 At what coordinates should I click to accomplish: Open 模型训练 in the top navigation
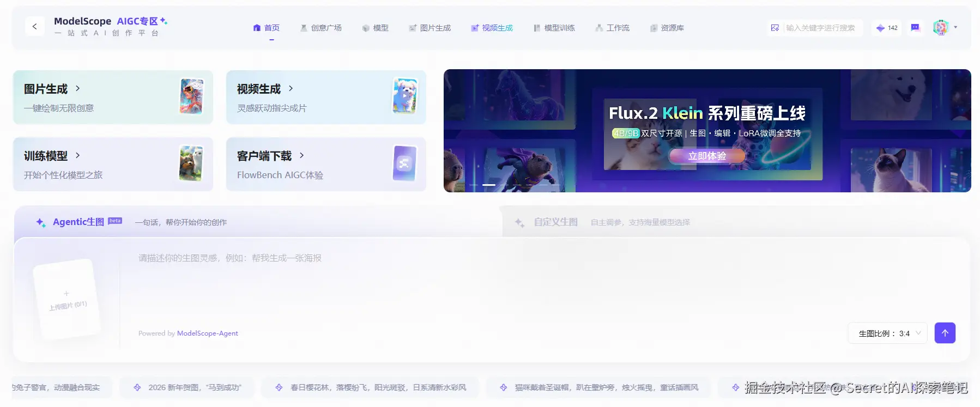point(554,28)
